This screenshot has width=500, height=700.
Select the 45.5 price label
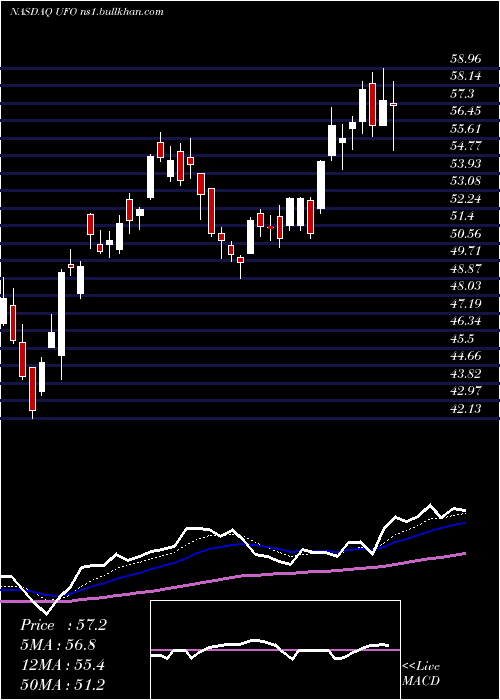(462, 338)
